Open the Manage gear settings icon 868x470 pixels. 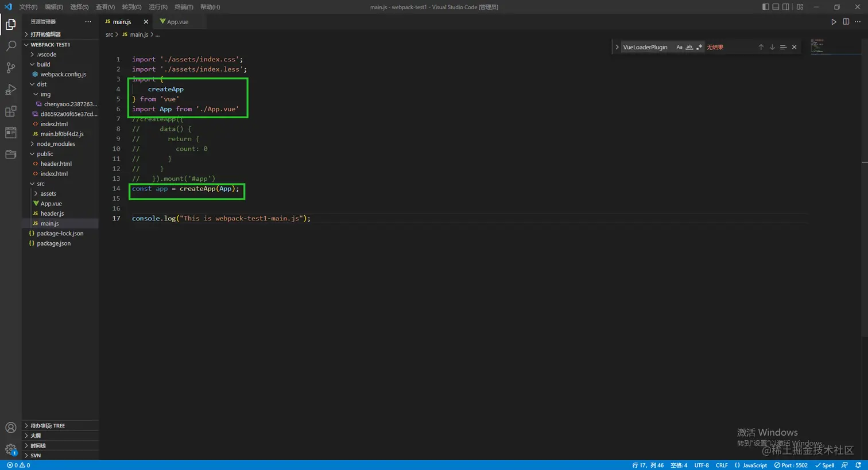(x=10, y=449)
